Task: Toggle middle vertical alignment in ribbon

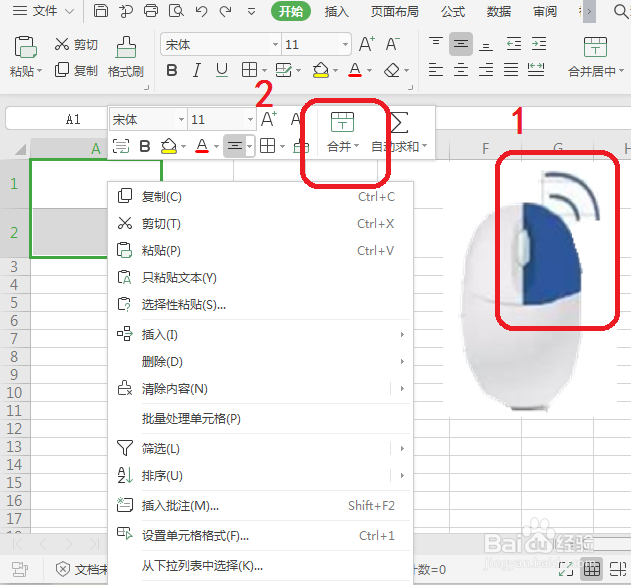Action: pyautogui.click(x=461, y=44)
